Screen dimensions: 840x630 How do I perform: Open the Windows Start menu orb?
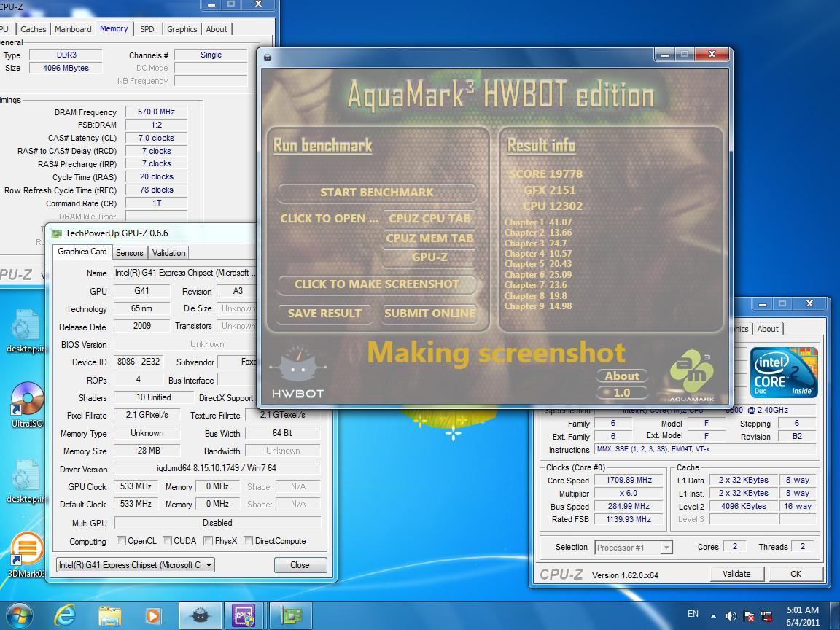[19, 615]
